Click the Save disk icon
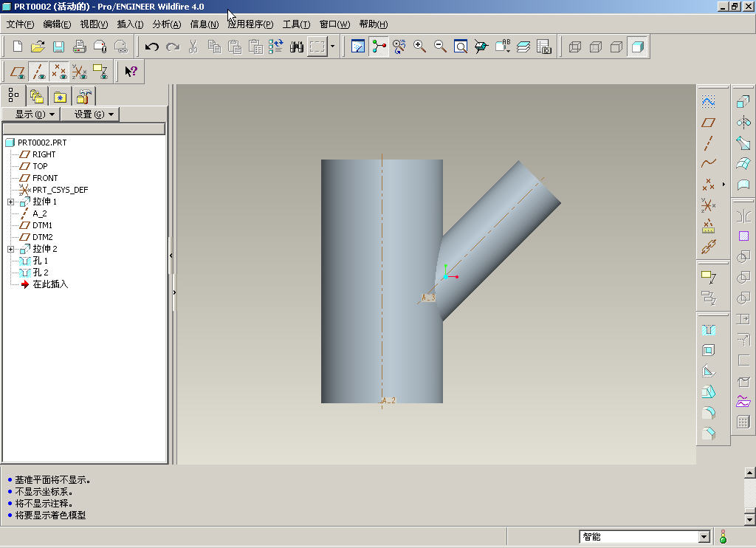Image resolution: width=756 pixels, height=548 pixels. 59,47
